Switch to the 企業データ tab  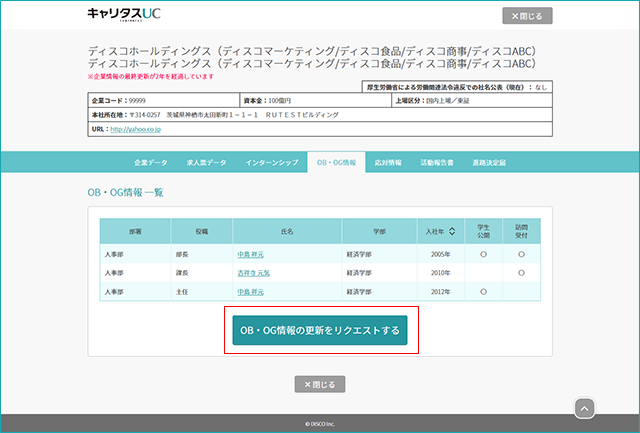click(151, 162)
